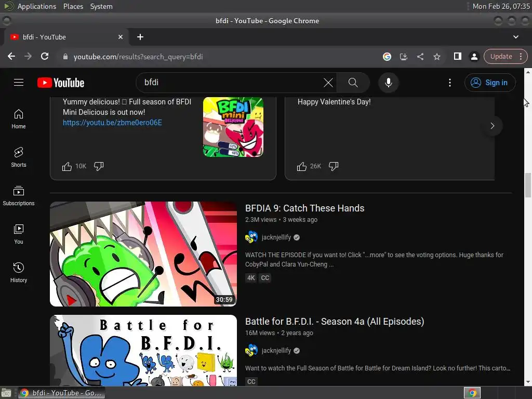The width and height of the screenshot is (532, 399).
Task: Open Shorts in the sidebar
Action: pos(19,157)
